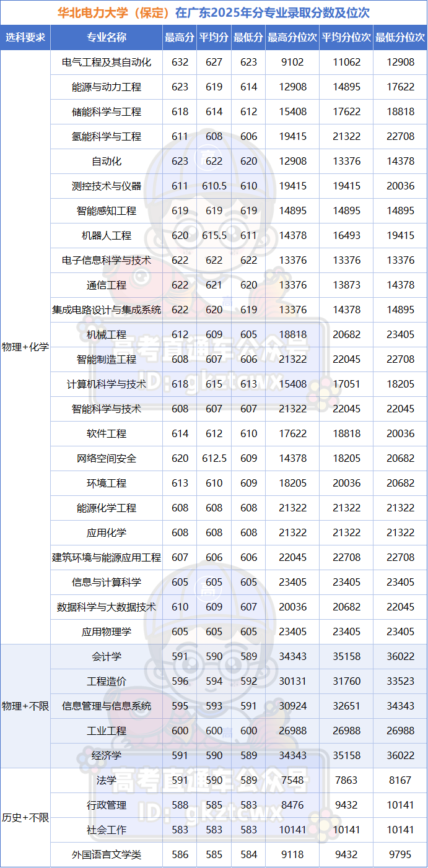Image resolution: width=428 pixels, height=868 pixels.
Task: Select the 选科要求 column header
Action: point(25,37)
